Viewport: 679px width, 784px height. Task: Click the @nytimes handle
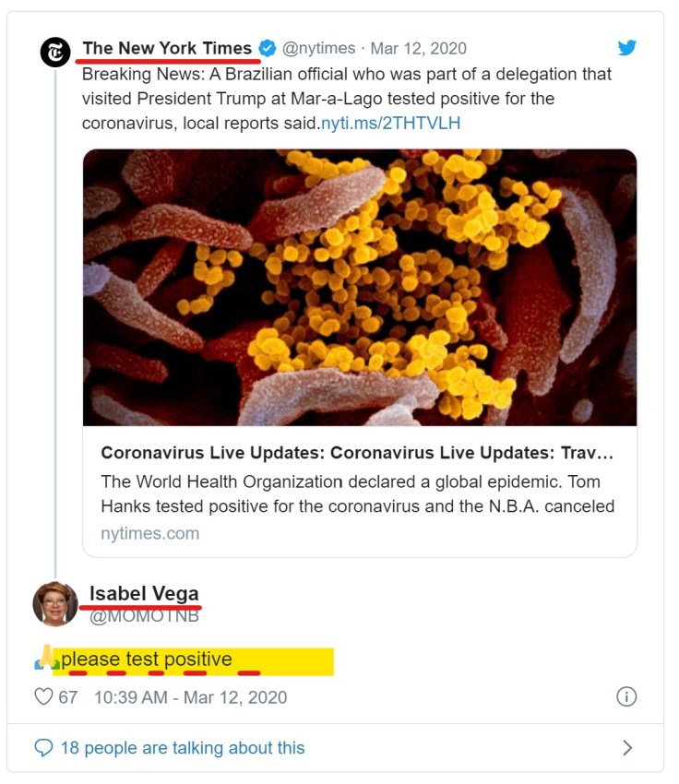(320, 48)
